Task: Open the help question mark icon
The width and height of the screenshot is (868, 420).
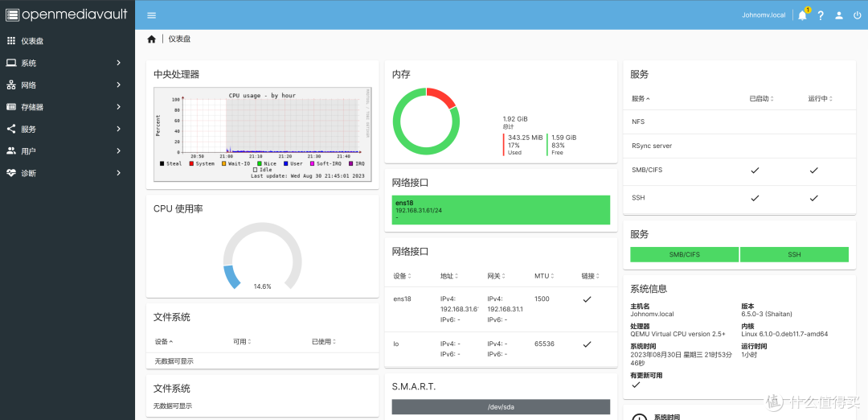Action: [x=821, y=15]
